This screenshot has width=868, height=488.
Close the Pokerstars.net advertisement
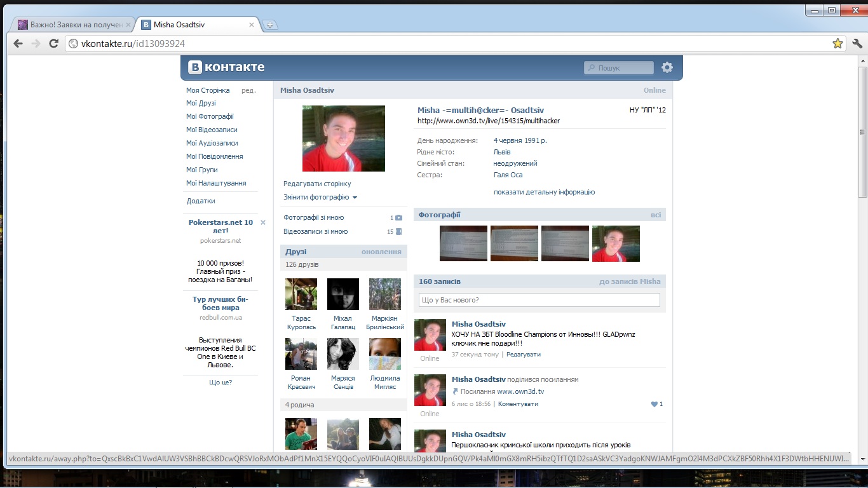[x=263, y=222]
